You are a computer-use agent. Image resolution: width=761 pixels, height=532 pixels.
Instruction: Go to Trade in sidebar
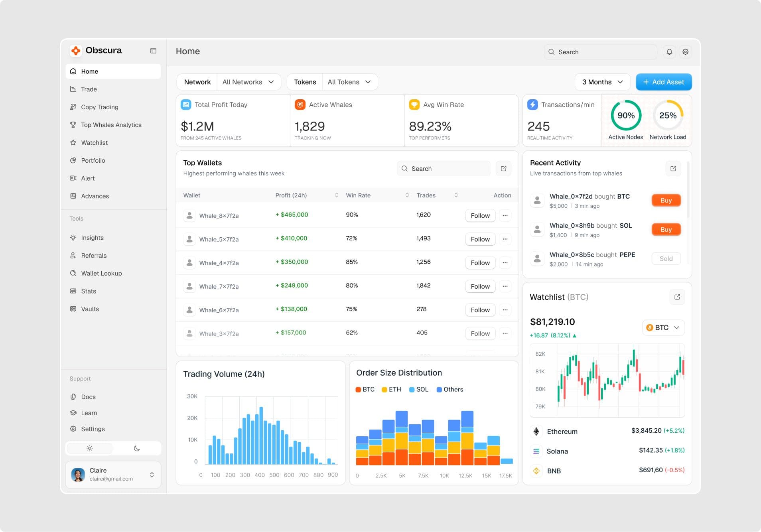pos(113,89)
